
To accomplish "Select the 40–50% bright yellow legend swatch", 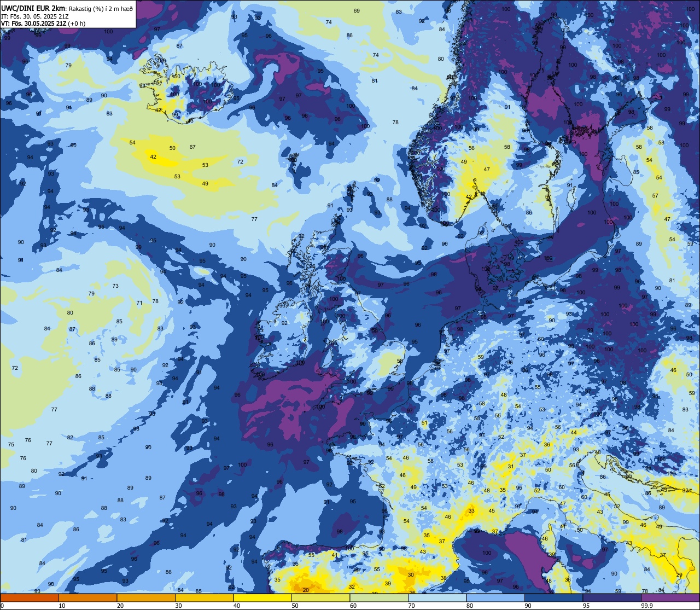I will point(262,597).
